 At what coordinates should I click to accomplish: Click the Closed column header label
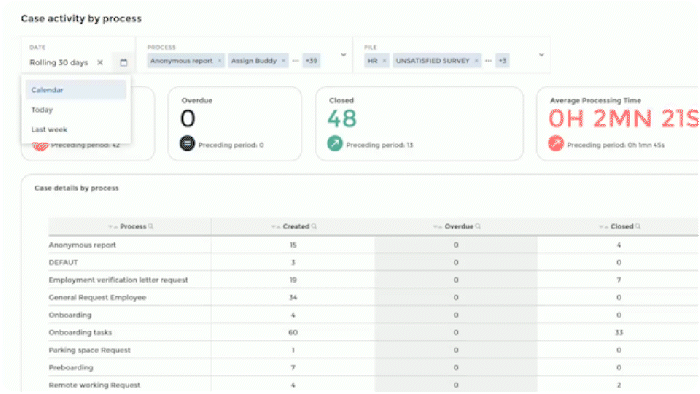[x=622, y=227]
